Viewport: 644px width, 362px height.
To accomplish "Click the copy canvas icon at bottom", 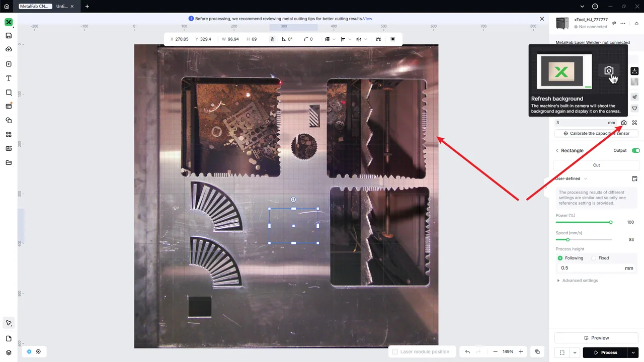I will click(537, 351).
